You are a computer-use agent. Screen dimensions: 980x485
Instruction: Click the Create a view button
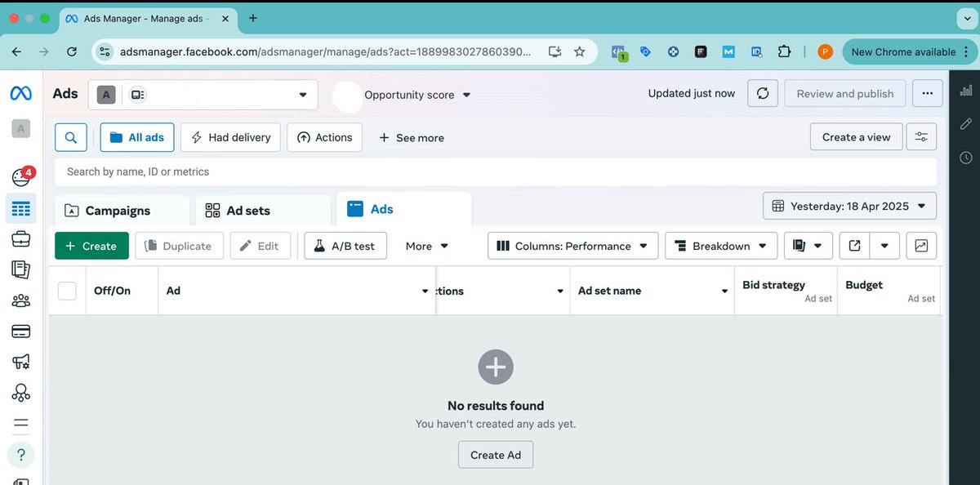click(856, 137)
